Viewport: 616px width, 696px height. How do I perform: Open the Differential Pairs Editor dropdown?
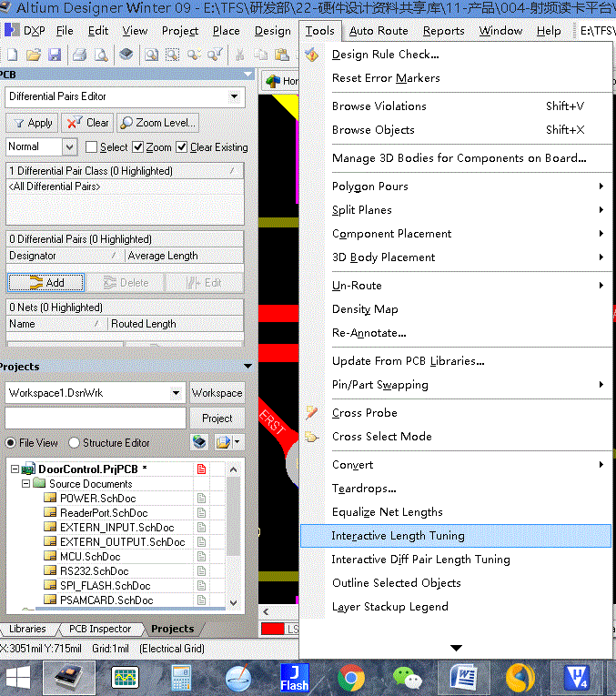coord(234,96)
